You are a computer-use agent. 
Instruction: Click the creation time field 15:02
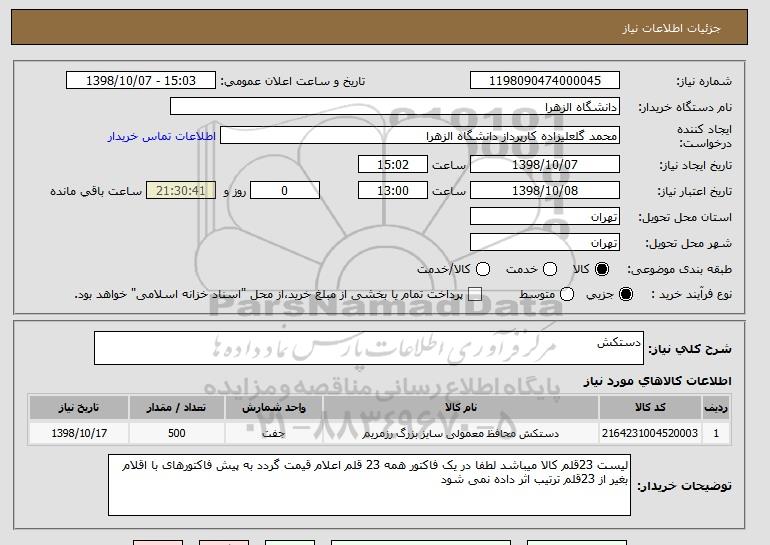[x=393, y=164]
